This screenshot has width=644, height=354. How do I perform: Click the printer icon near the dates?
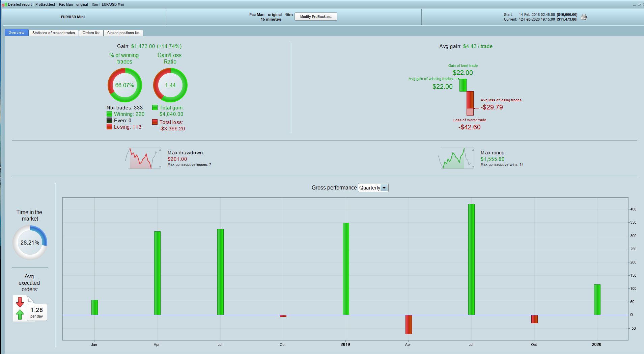point(584,17)
